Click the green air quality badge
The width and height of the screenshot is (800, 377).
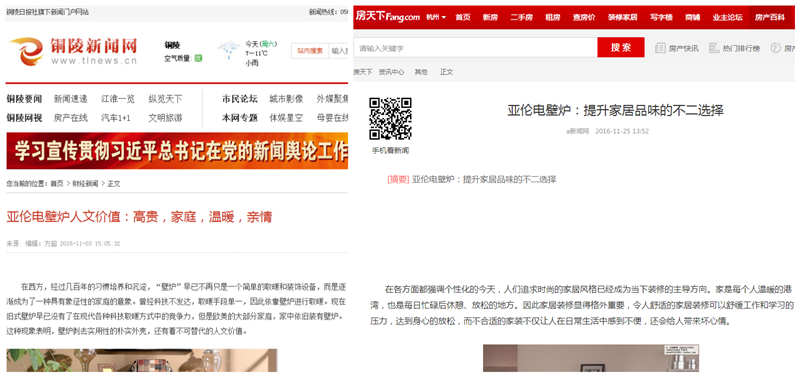[x=198, y=59]
